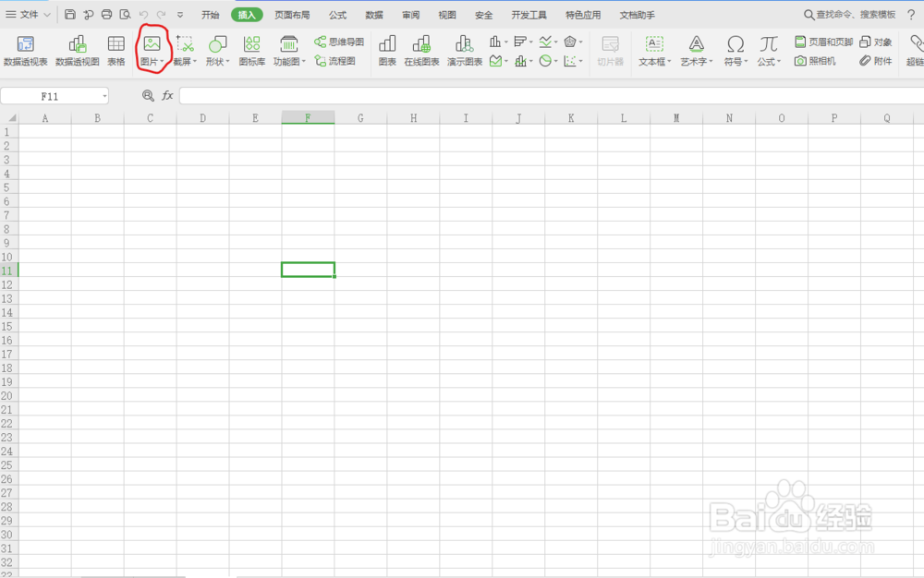This screenshot has width=924, height=578.
Task: Insert a pie chart
Action: click(x=546, y=61)
